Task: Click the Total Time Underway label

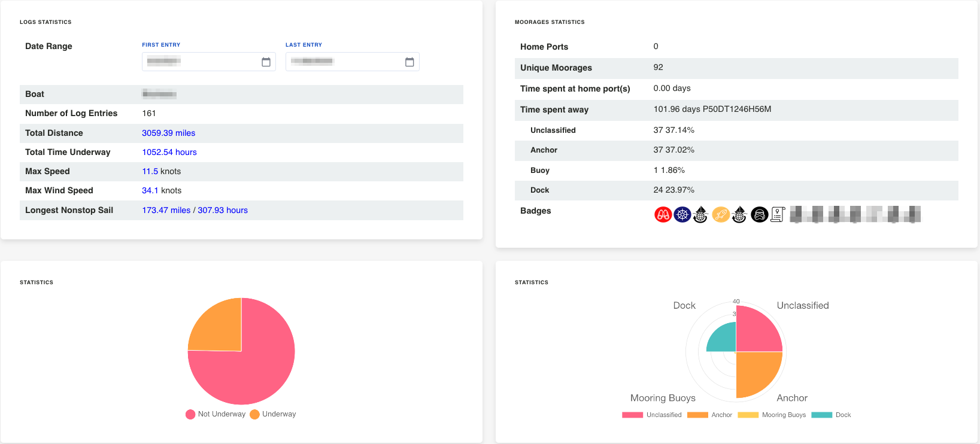Action: (68, 152)
